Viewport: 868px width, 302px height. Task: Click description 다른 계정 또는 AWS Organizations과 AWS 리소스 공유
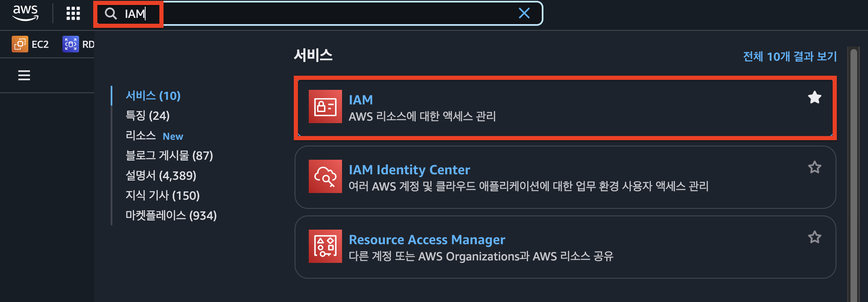[481, 256]
